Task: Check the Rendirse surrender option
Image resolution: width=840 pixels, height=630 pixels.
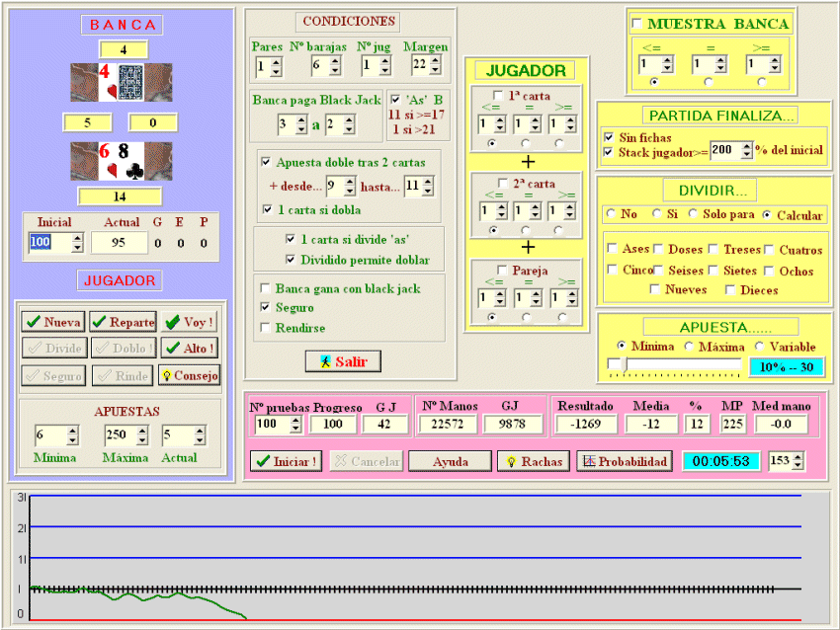Action: point(265,328)
